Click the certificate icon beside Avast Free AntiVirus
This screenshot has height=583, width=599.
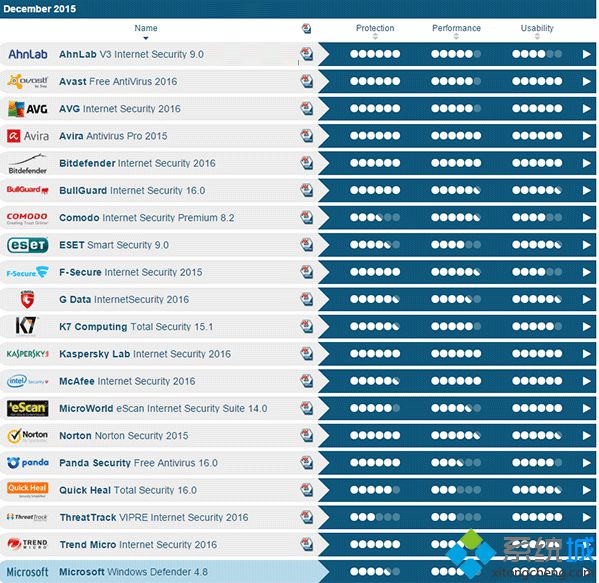point(306,81)
